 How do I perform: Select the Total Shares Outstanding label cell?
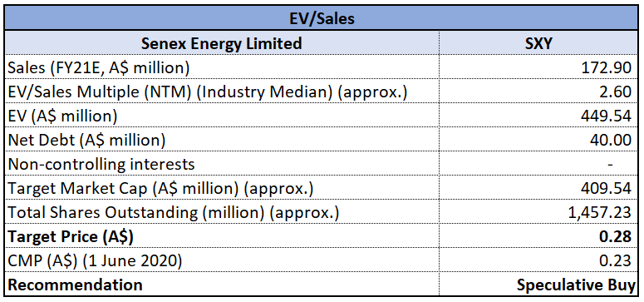(222, 213)
